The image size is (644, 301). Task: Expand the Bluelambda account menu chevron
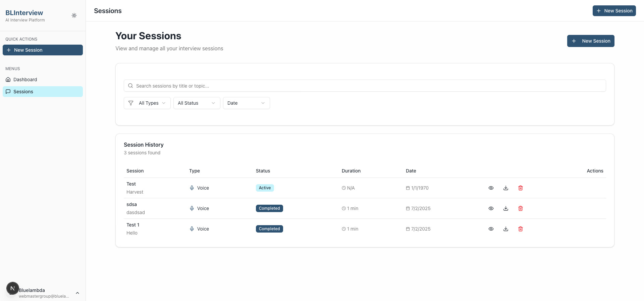click(x=77, y=293)
